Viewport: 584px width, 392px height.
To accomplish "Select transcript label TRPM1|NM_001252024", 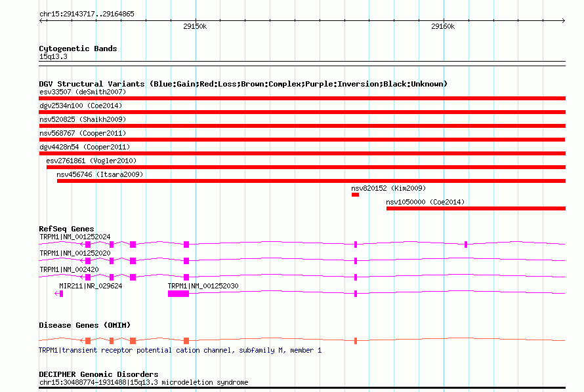I will pyautogui.click(x=75, y=237).
